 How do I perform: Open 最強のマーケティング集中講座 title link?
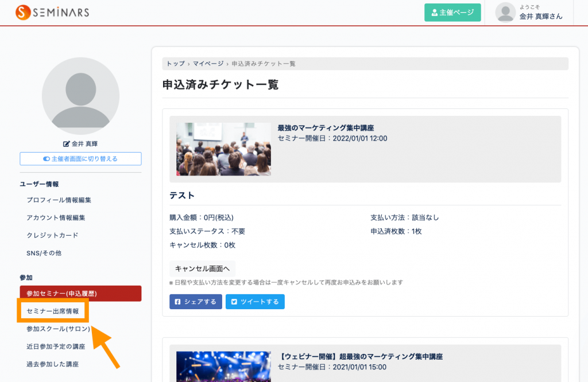[326, 128]
